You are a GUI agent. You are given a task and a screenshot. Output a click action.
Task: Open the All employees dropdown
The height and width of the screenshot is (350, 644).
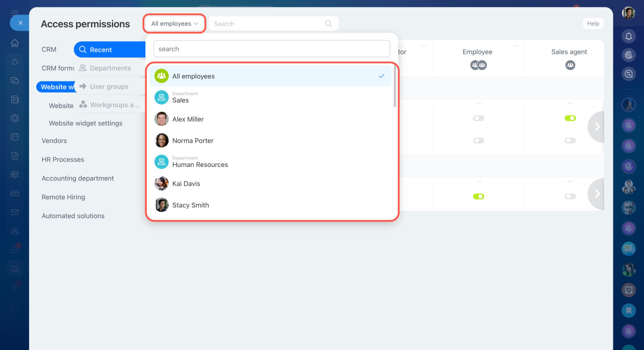pos(175,24)
